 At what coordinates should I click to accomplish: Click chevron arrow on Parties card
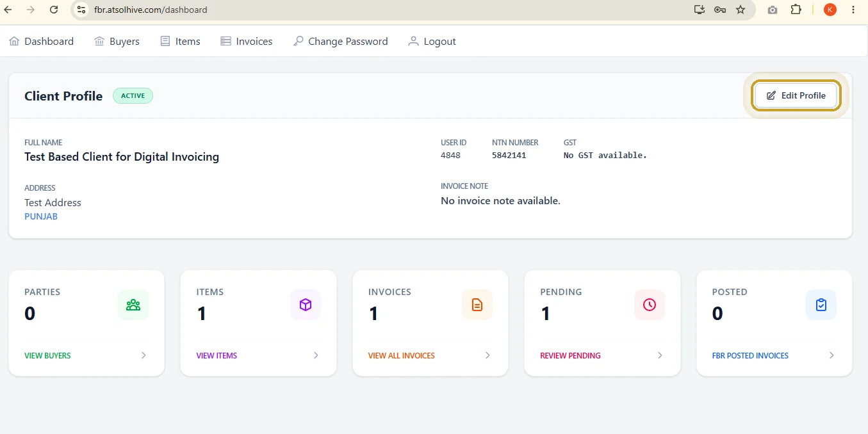(143, 355)
